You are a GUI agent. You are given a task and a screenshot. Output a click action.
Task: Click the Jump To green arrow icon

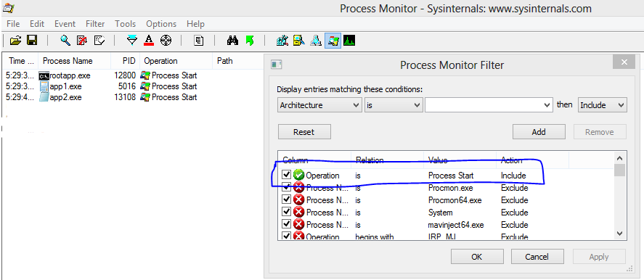(249, 40)
